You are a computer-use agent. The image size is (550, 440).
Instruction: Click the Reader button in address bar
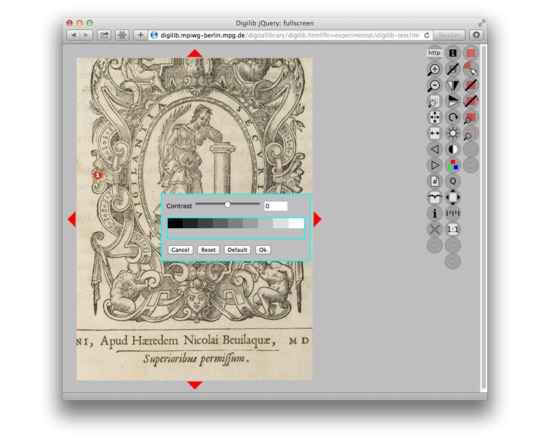click(449, 35)
